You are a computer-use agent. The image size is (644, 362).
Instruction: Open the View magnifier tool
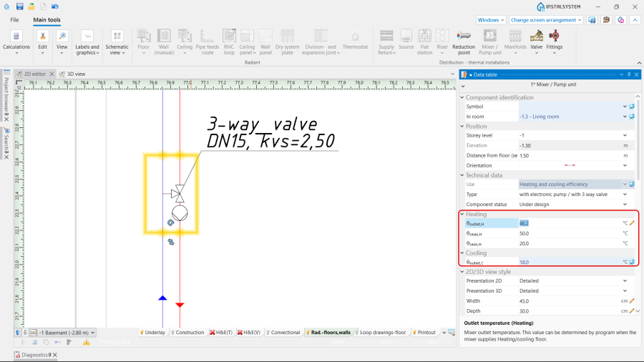62,42
